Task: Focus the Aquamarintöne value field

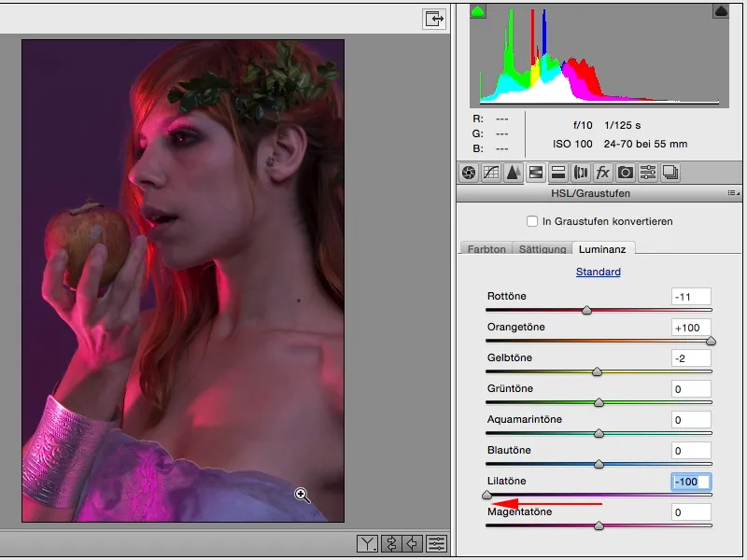Action: 691,420
